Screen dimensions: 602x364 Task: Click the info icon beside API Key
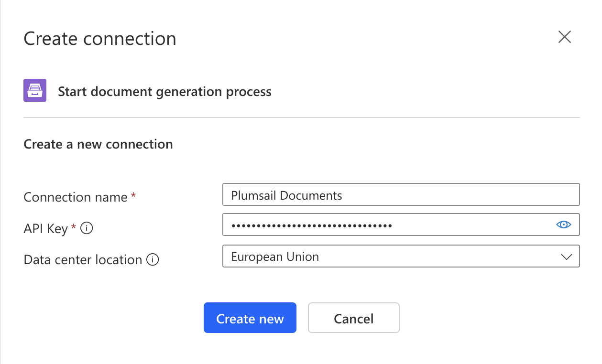[87, 228]
